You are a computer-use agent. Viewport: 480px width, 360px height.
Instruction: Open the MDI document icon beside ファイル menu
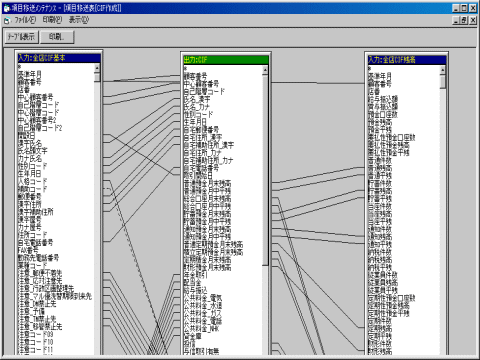point(7,21)
